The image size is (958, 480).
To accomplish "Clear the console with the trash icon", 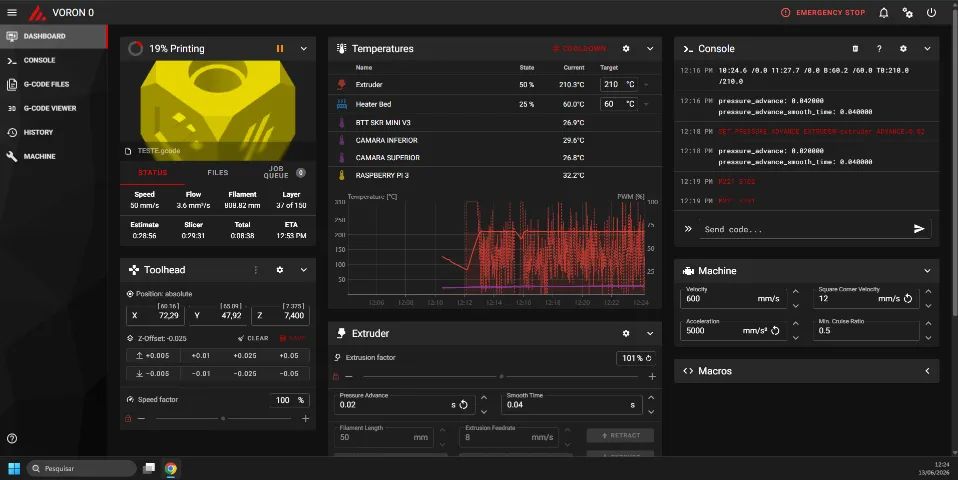I will point(855,48).
